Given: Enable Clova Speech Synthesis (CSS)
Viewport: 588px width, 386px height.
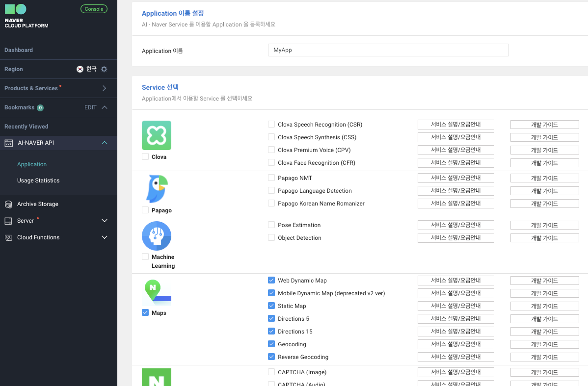Looking at the screenshot, I should pyautogui.click(x=271, y=137).
